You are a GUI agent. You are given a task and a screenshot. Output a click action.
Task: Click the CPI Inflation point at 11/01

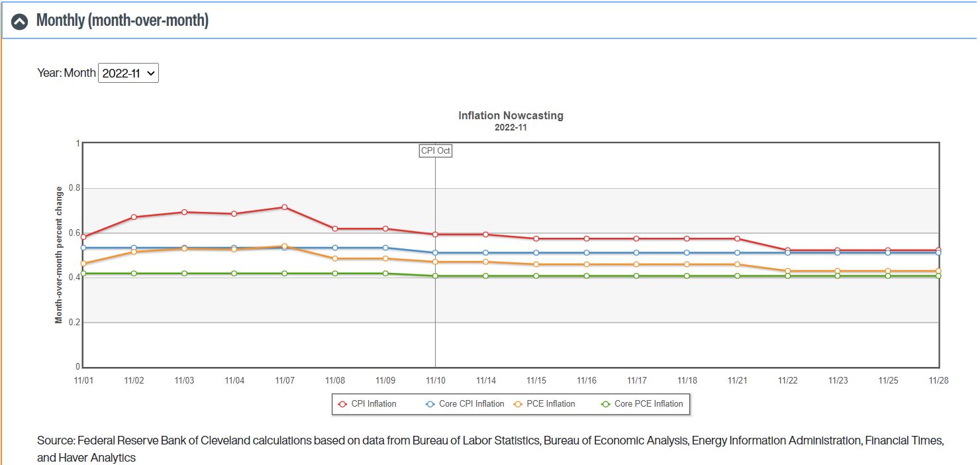83,237
